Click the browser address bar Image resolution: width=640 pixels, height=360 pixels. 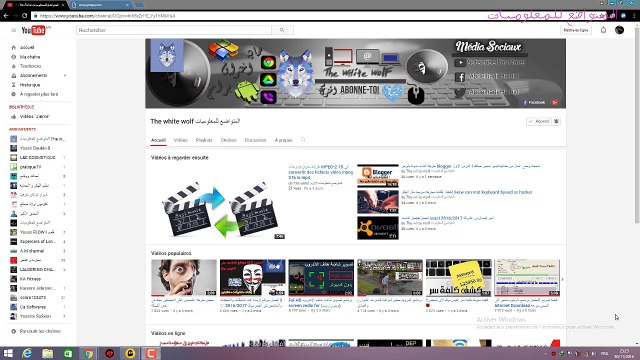[261, 16]
